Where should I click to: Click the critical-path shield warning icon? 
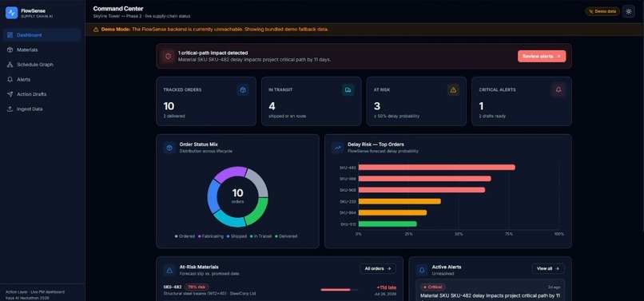click(168, 56)
